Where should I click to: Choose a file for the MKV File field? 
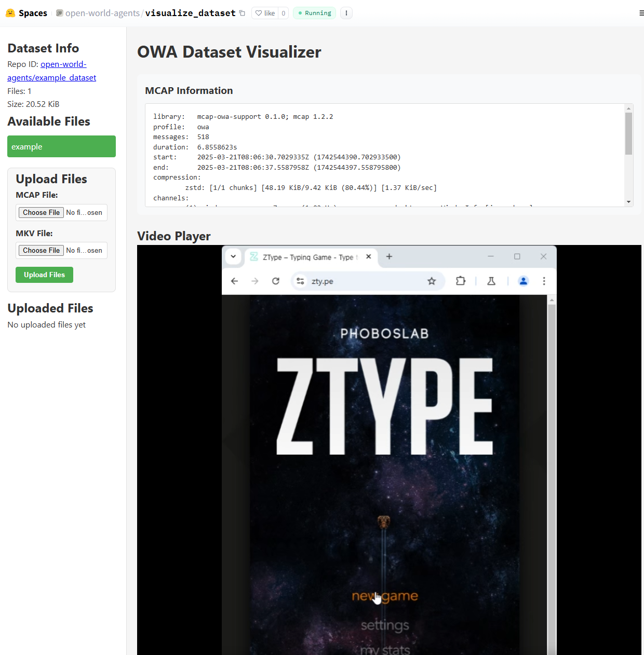[x=42, y=250]
